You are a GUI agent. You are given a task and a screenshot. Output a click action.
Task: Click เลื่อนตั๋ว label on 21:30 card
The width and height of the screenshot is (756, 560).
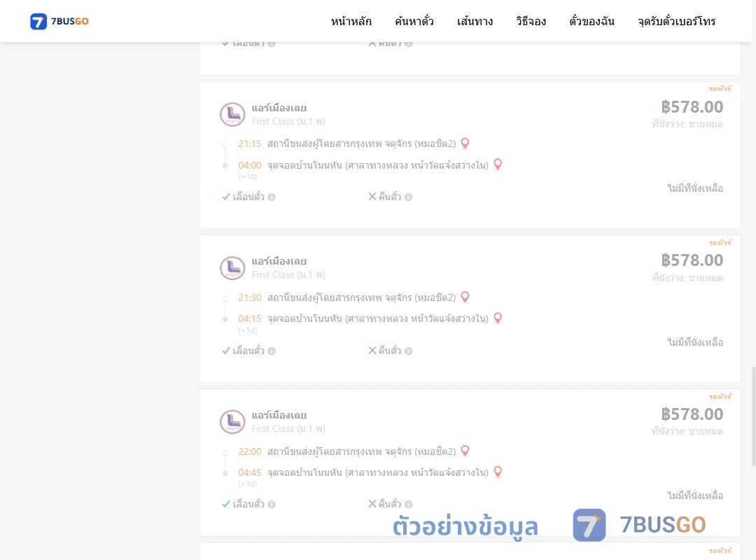[x=248, y=351]
